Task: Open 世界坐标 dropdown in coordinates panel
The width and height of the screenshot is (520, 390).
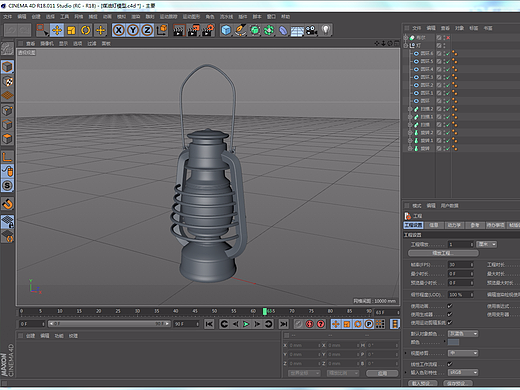Action: 304,373
